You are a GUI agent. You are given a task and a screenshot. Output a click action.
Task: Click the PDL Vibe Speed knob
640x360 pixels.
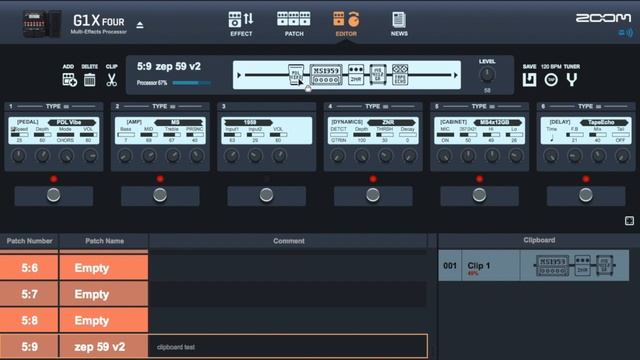click(x=18, y=156)
